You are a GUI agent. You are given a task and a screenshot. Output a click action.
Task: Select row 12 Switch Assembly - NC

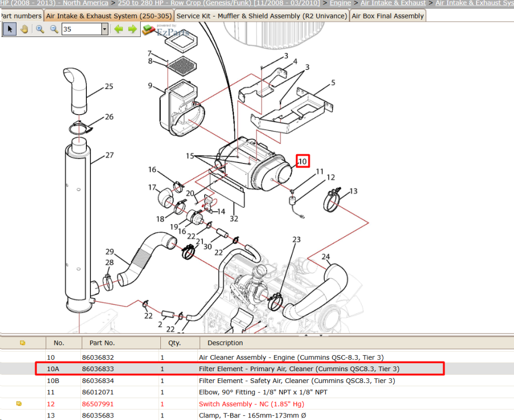(x=257, y=404)
